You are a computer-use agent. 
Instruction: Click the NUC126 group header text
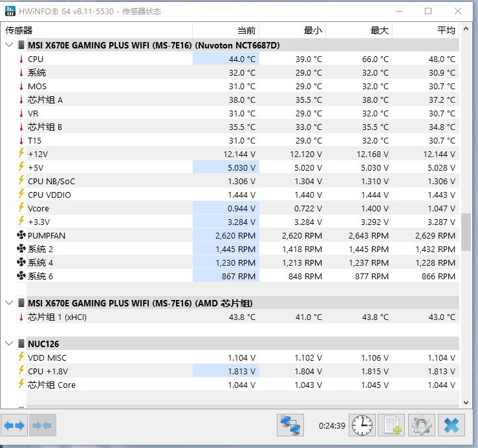point(43,344)
